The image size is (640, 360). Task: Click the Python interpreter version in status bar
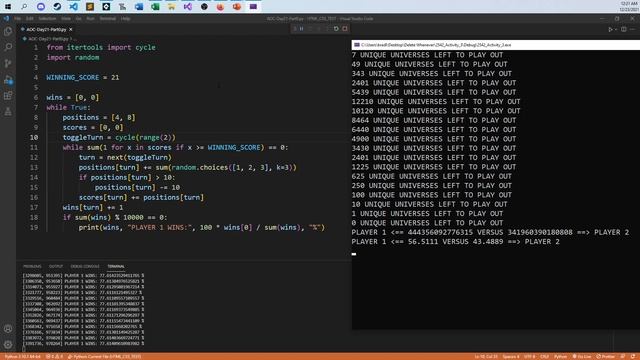[x=23, y=357]
